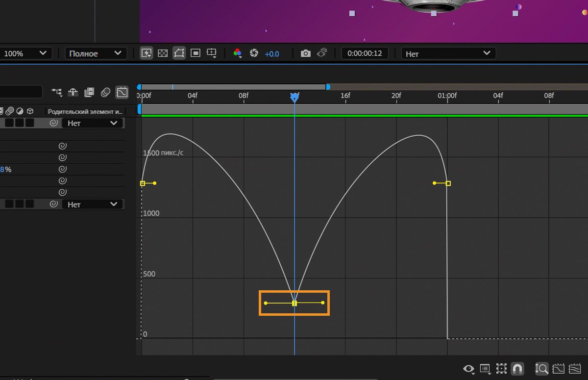Screen dimensions: 588x380
Task: Toggle mask and shape path visibility
Action: pyautogui.click(x=179, y=53)
